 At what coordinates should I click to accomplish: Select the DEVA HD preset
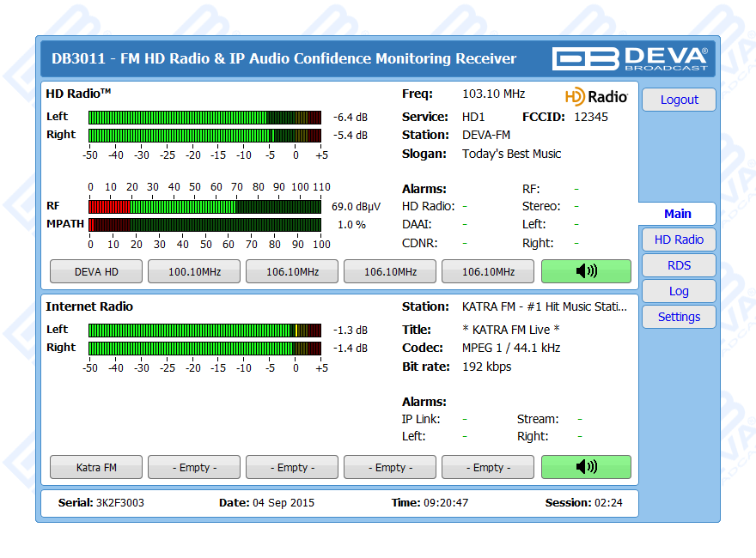(x=96, y=271)
